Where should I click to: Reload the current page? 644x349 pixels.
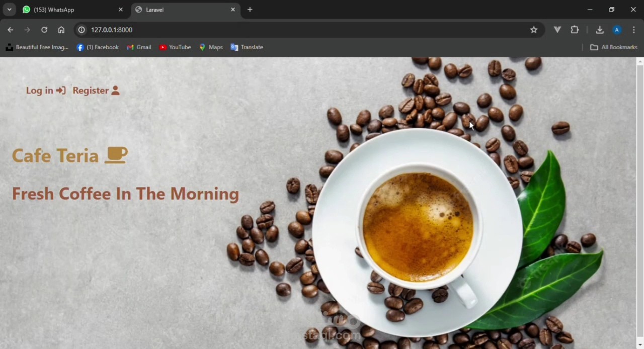(x=44, y=30)
